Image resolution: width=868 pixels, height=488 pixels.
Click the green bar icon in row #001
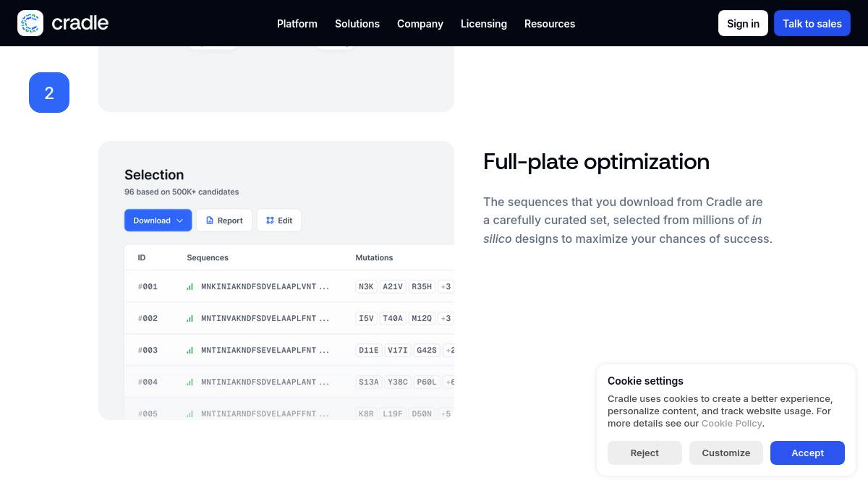pos(190,287)
